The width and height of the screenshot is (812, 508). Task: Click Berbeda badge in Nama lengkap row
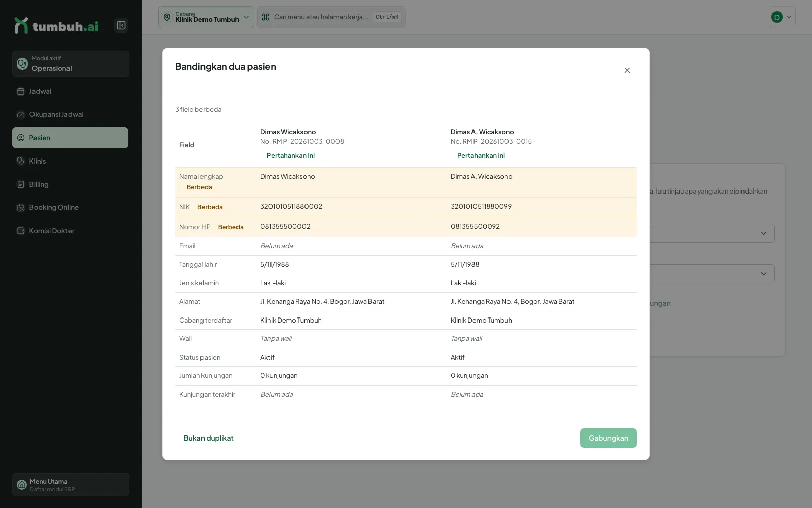199,187
